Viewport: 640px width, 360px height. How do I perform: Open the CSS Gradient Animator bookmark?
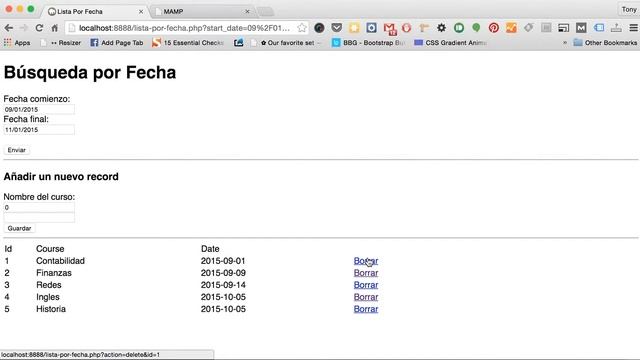coord(450,42)
